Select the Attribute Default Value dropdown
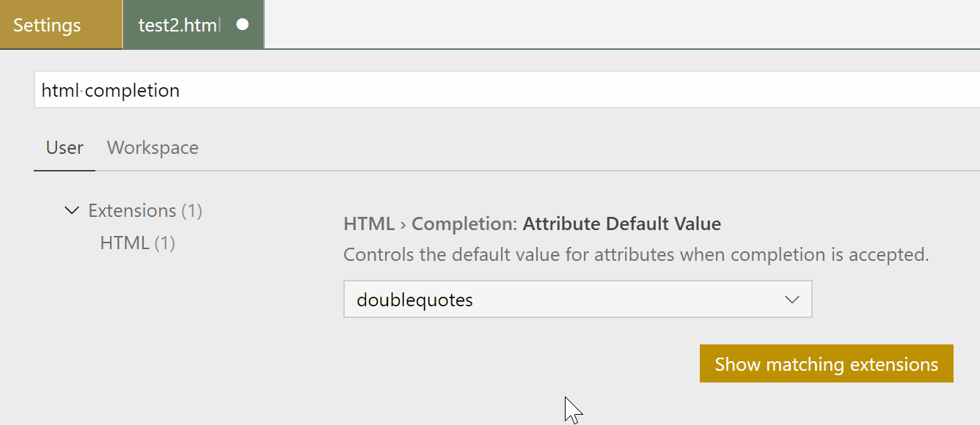This screenshot has height=425, width=980. point(577,299)
